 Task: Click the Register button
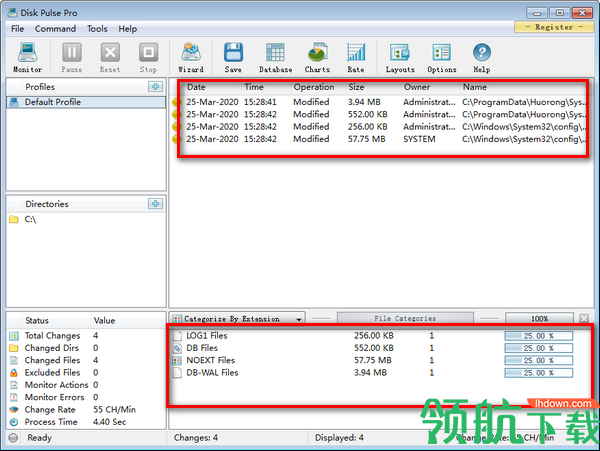pyautogui.click(x=554, y=27)
